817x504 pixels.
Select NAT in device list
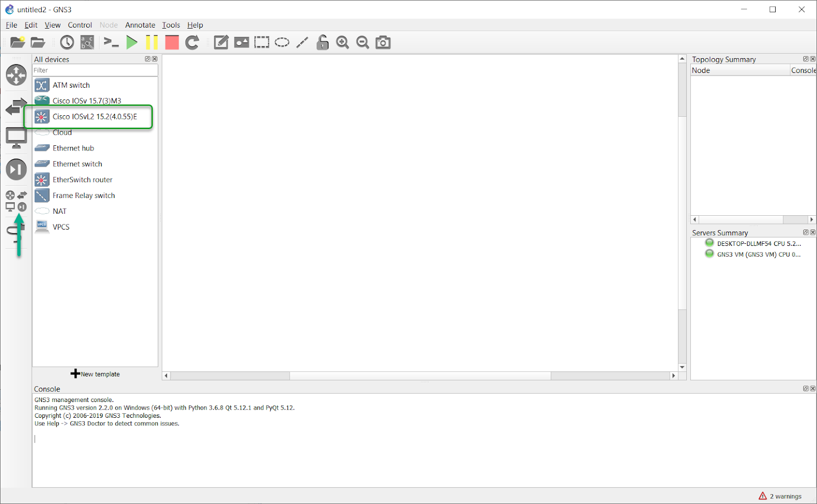point(95,211)
